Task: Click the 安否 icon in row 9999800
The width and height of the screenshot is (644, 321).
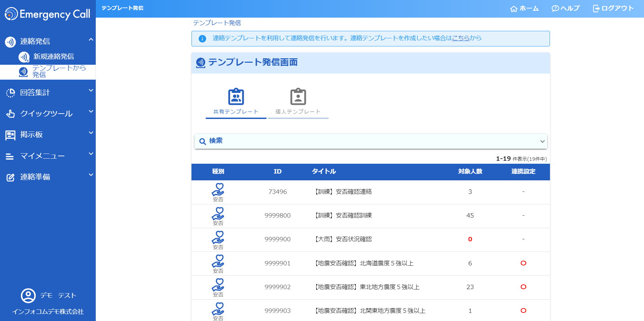Action: click(218, 214)
